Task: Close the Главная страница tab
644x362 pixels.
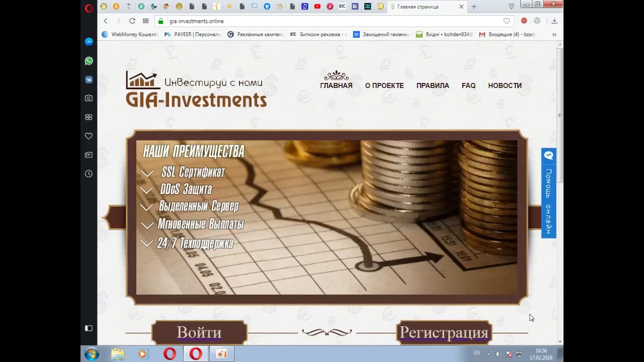Action: pyautogui.click(x=461, y=7)
